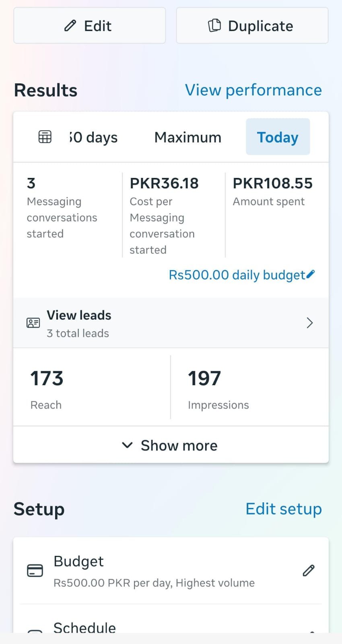Click the pencil icon on the Budget row
This screenshot has width=342, height=644.
pos(308,570)
